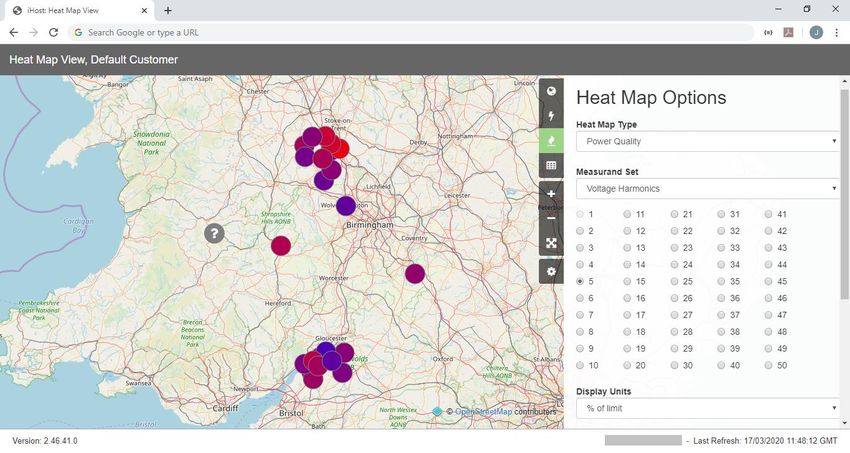Click the options panel scrollbar thumb
Image resolution: width=850 pixels, height=453 pixels.
844,193
